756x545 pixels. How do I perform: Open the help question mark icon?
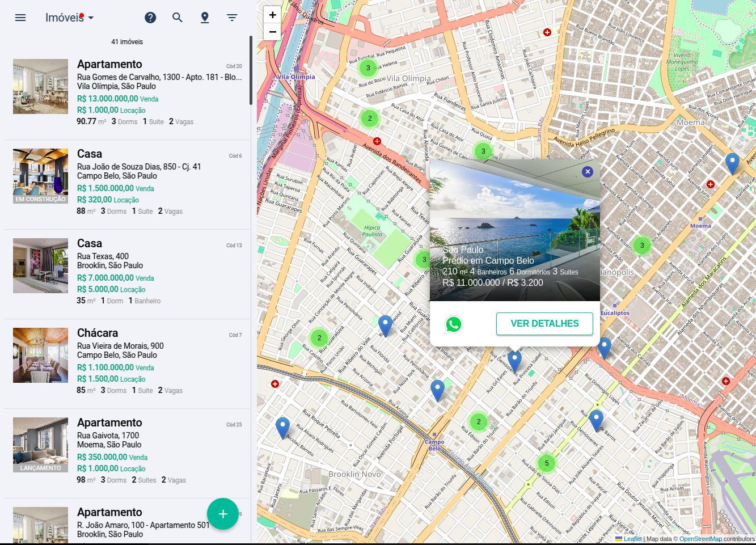click(150, 18)
